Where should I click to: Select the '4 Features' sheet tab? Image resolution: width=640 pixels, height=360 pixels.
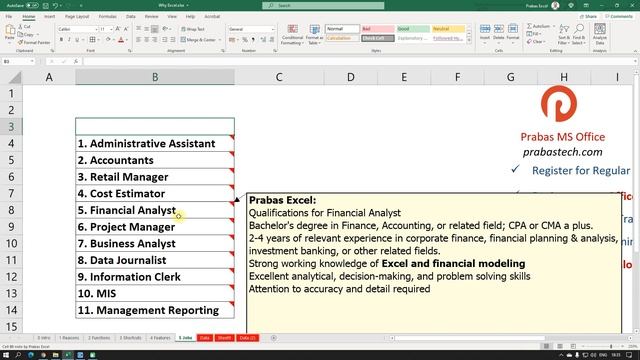pyautogui.click(x=160, y=338)
